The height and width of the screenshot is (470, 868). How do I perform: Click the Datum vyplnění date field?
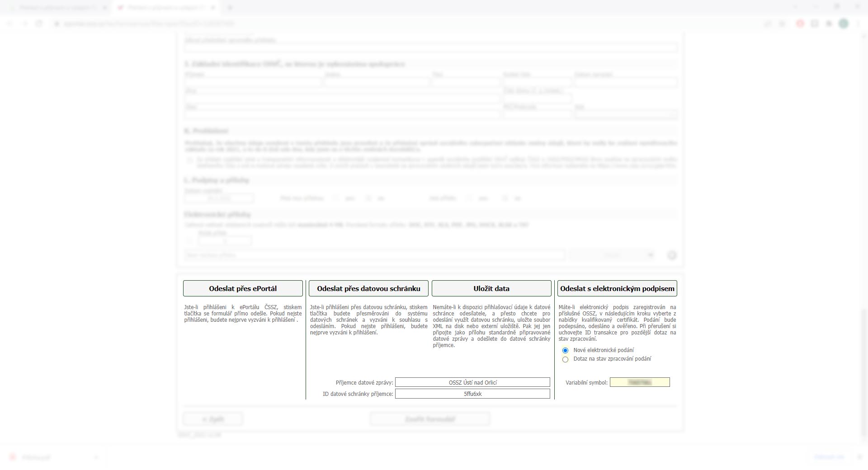click(219, 198)
